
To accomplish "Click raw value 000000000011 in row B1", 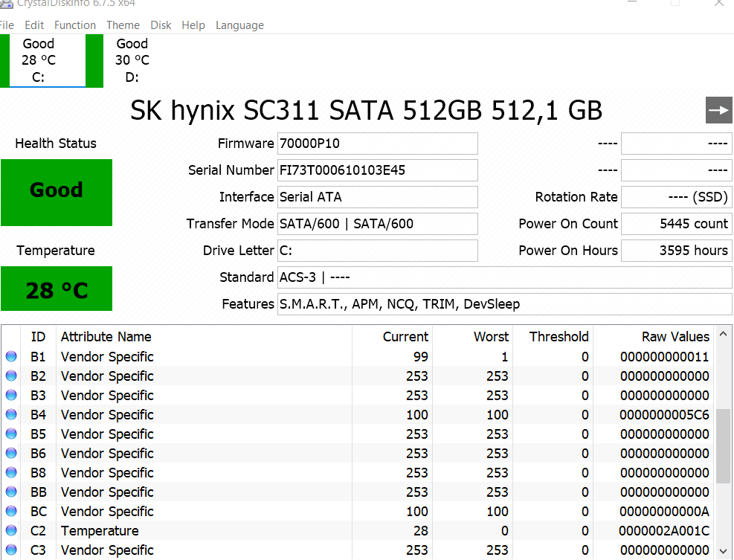I will pyautogui.click(x=664, y=357).
